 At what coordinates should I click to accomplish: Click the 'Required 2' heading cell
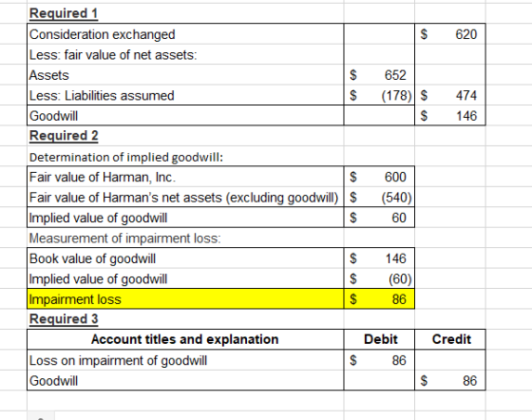pos(185,136)
